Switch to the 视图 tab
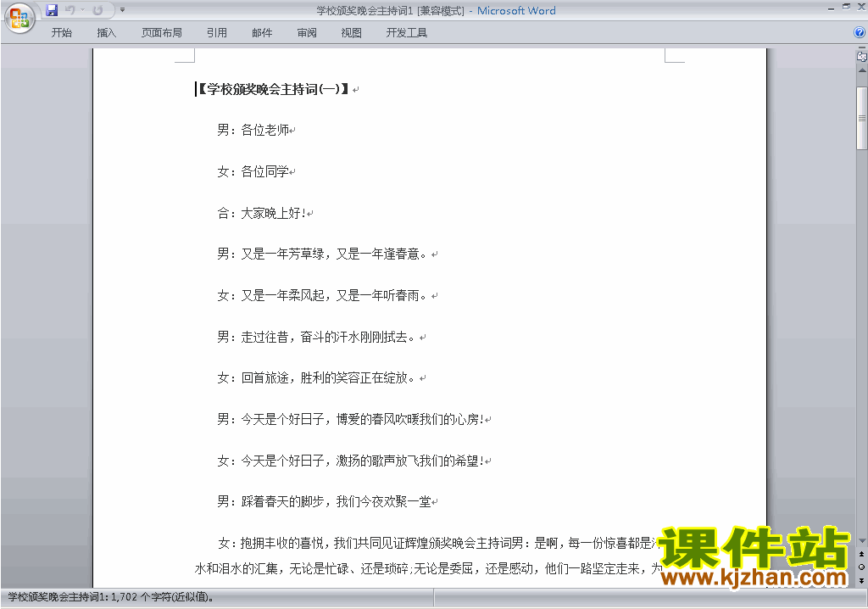868x609 pixels. (351, 33)
